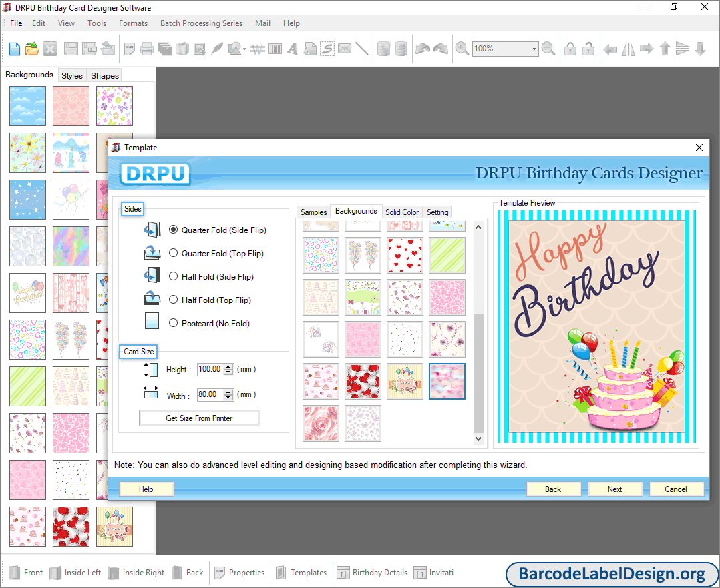Viewport: 720px width, 588px height.
Task: Open the File menu
Action: [x=16, y=23]
